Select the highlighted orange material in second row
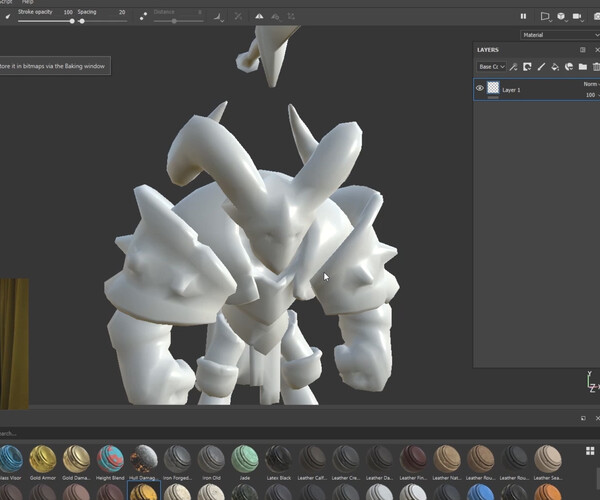Screen dimensions: 600x500 pos(143,491)
